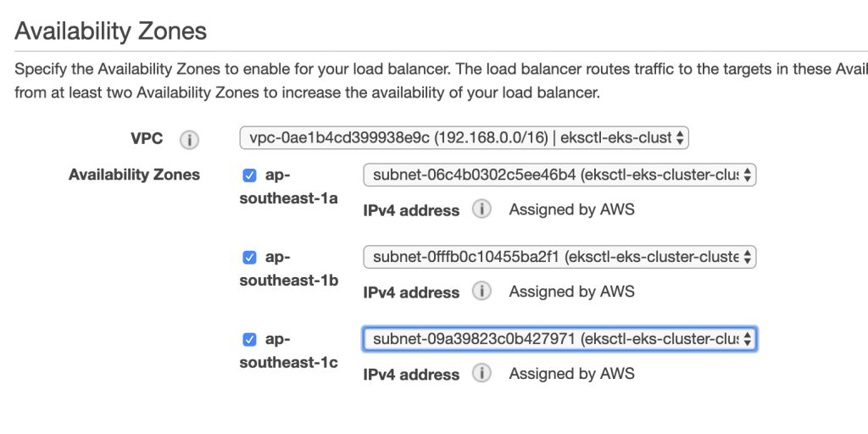Expand the focused subnet-09a39823c0b427971 dropdown
868x434 pixels.
coord(559,339)
